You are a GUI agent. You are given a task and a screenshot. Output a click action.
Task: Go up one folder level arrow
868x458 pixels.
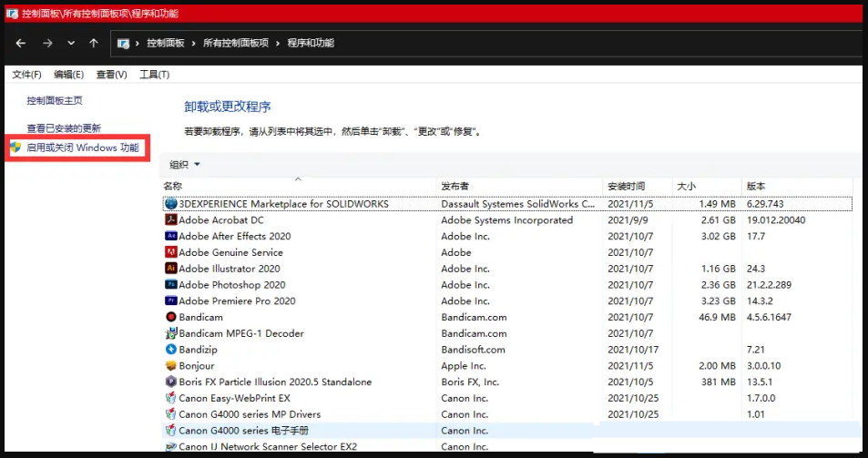click(93, 43)
